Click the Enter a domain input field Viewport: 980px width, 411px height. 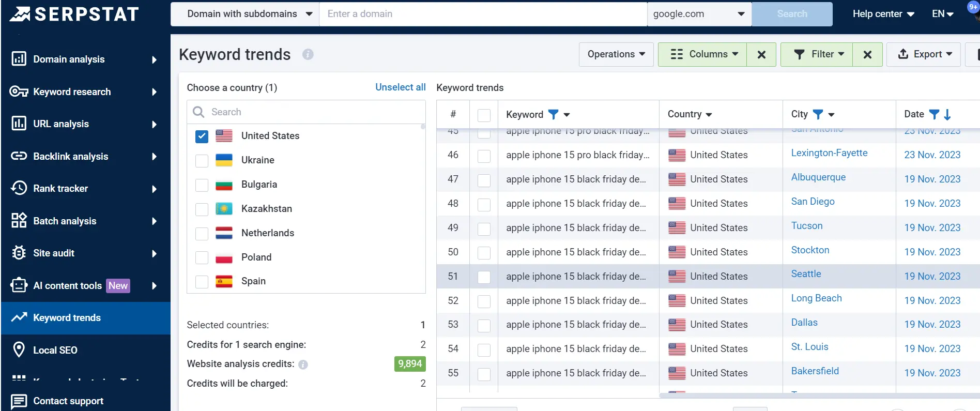click(x=483, y=14)
